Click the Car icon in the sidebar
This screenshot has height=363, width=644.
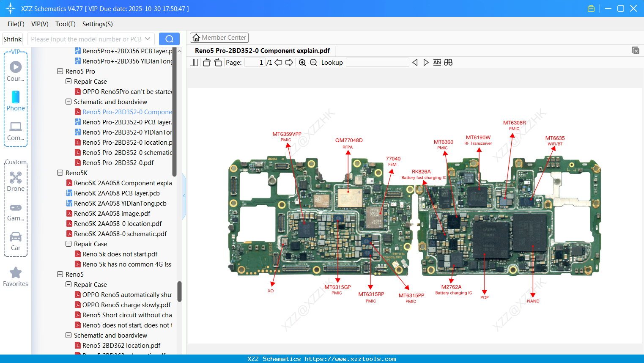(16, 239)
